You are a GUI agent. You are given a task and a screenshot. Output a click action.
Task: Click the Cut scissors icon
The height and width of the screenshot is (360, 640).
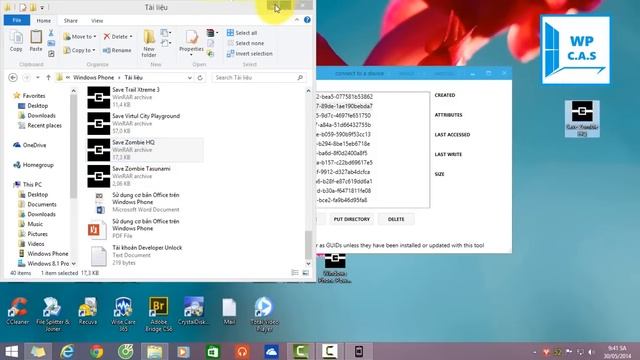(51, 33)
